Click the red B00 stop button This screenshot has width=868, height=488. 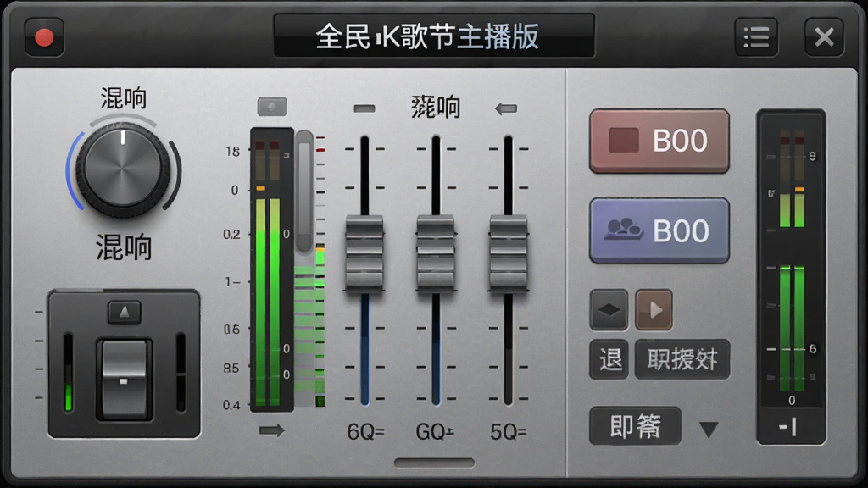[659, 141]
